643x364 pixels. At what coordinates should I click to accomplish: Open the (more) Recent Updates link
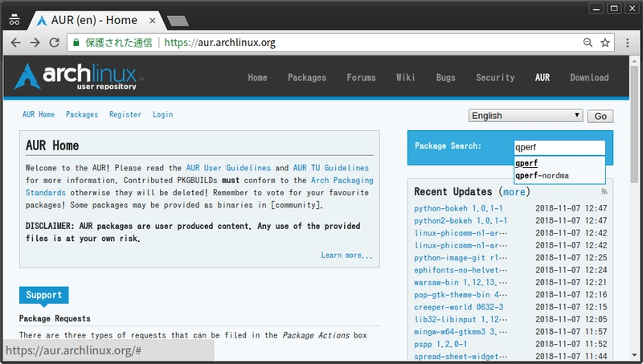514,192
